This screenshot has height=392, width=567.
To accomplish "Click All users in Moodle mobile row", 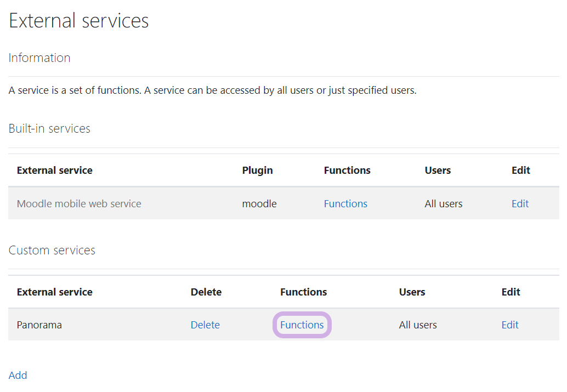I will point(444,204).
